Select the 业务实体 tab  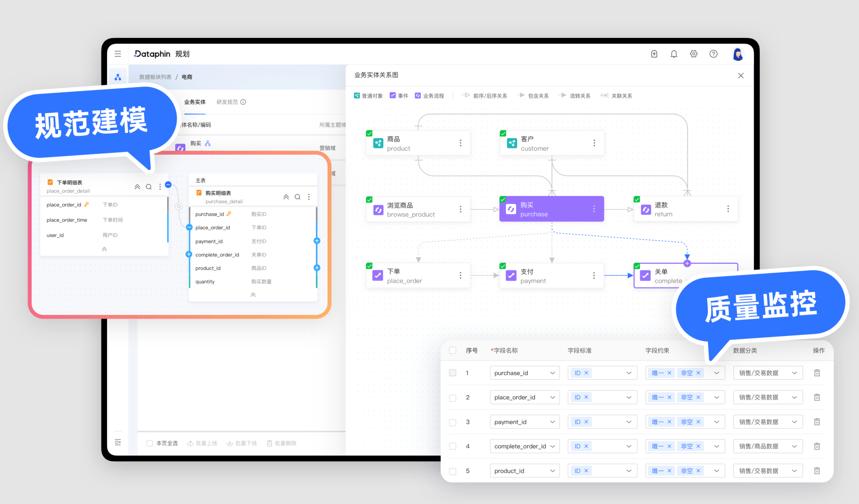195,102
